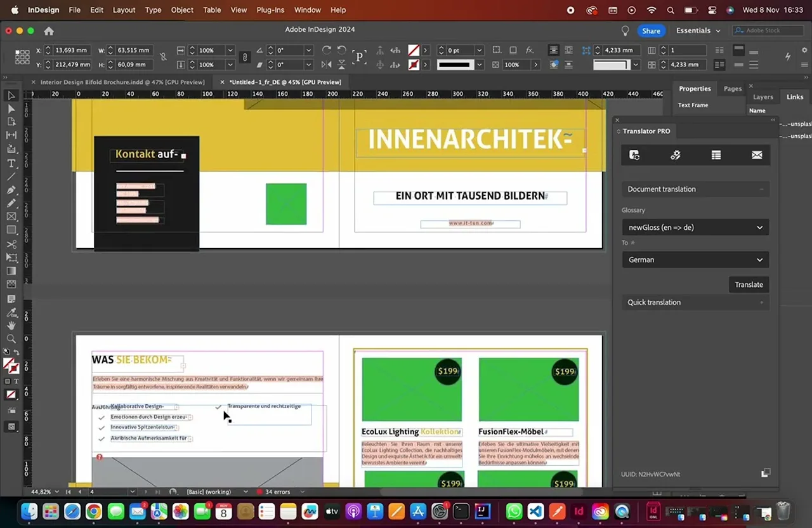Viewport: 812px width, 528px height.
Task: Select the Zoom tool magnifier in toolbox
Action: click(x=11, y=339)
